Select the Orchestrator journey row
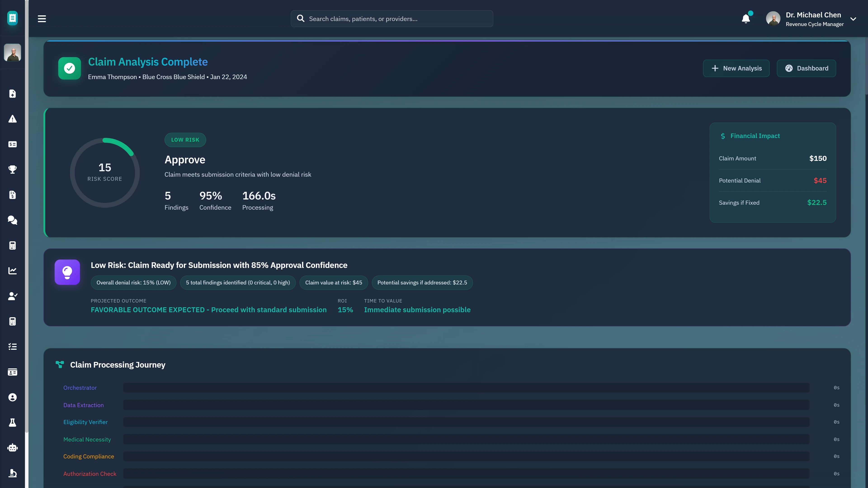Viewport: 868px width, 488px height. [x=80, y=388]
